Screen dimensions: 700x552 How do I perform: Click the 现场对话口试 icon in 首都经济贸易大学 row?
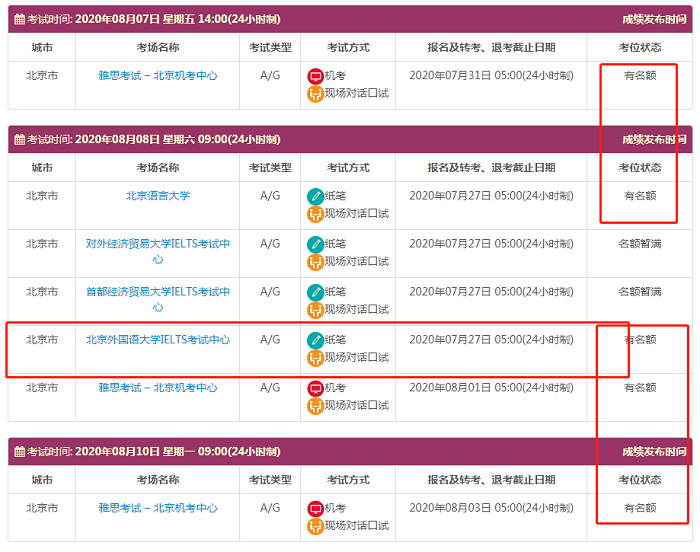pyautogui.click(x=315, y=310)
